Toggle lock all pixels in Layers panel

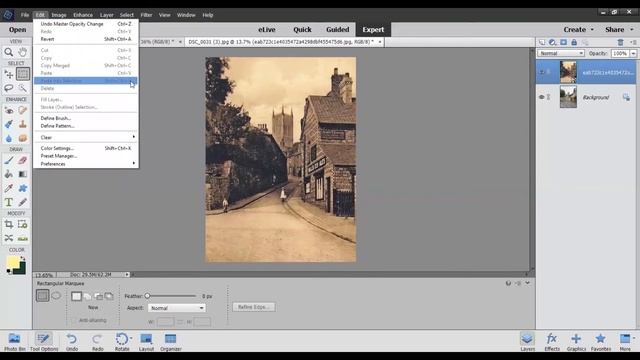point(574,42)
